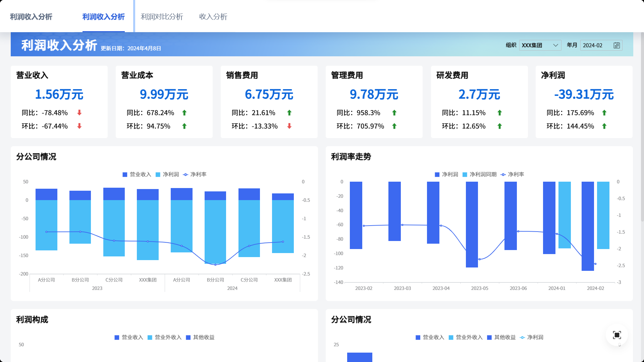Switch to 收入分析 tab

(x=213, y=16)
